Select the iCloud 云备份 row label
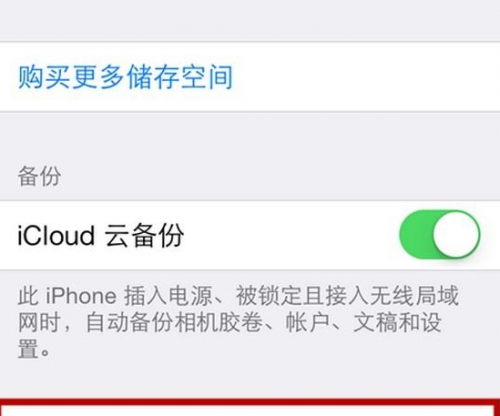The width and height of the screenshot is (500, 416). [x=100, y=235]
